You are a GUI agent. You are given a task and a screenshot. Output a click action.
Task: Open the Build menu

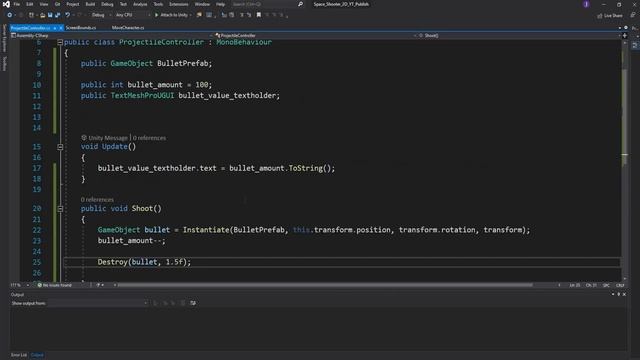tap(90, 4)
